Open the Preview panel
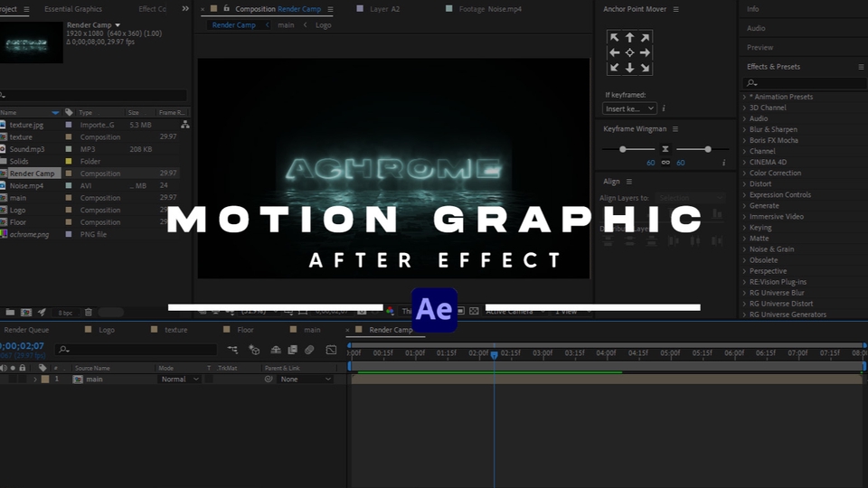Image resolution: width=868 pixels, height=488 pixels. [759, 48]
